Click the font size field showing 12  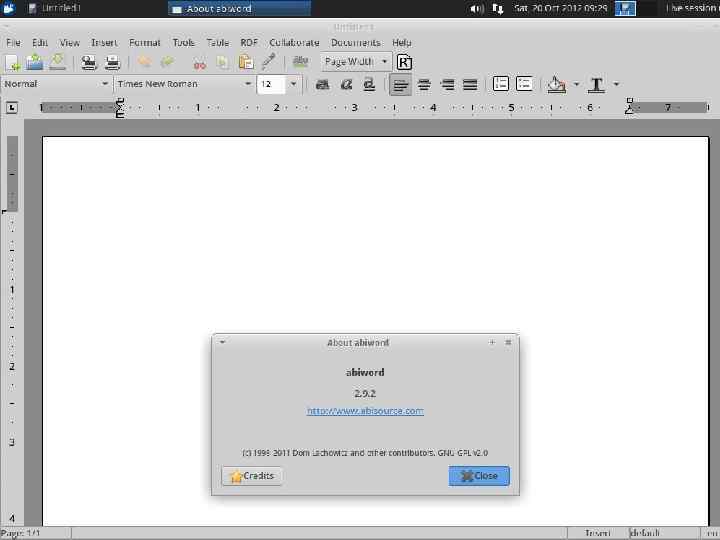[x=271, y=84]
